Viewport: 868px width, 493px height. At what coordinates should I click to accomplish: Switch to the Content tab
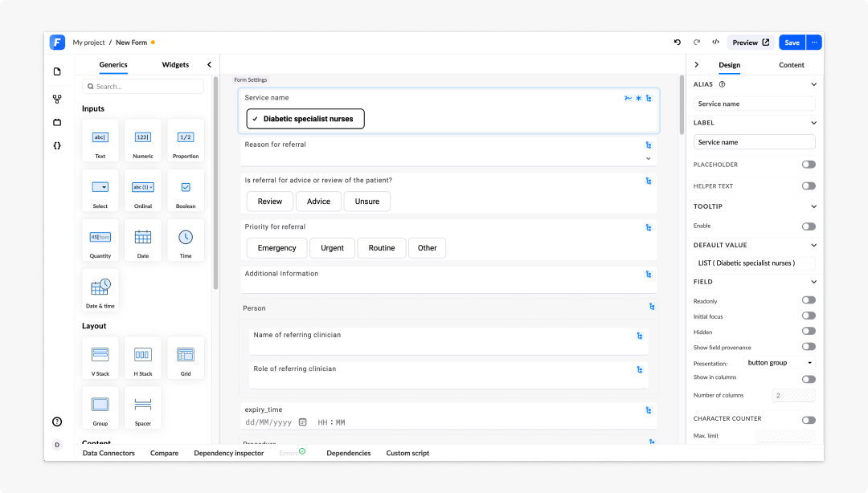coord(791,65)
